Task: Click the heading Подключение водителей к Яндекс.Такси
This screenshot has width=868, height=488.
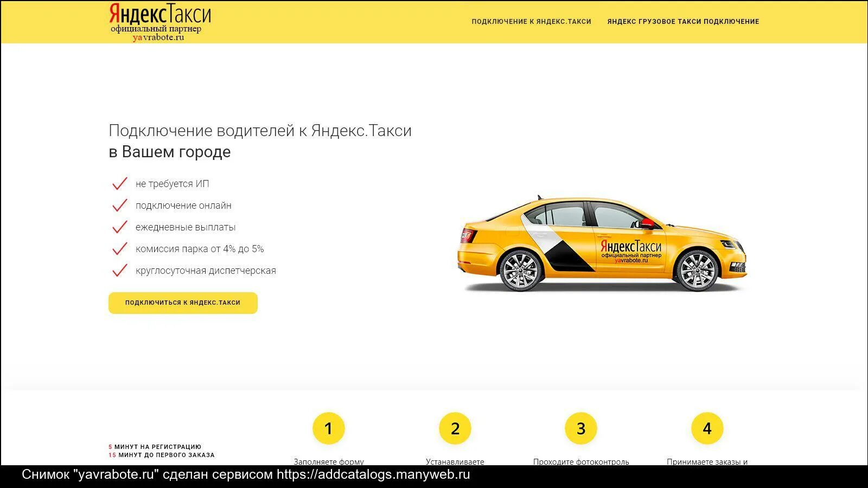Action: (x=260, y=131)
